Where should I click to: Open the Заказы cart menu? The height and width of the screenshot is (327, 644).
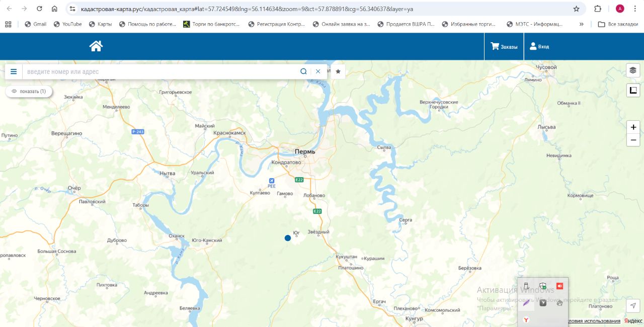(x=504, y=47)
